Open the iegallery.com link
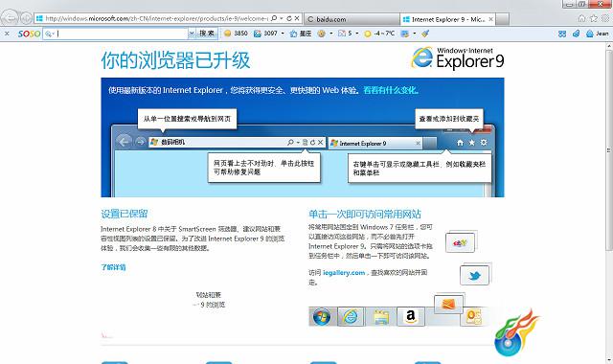The height and width of the screenshot is (364, 613). pos(344,272)
